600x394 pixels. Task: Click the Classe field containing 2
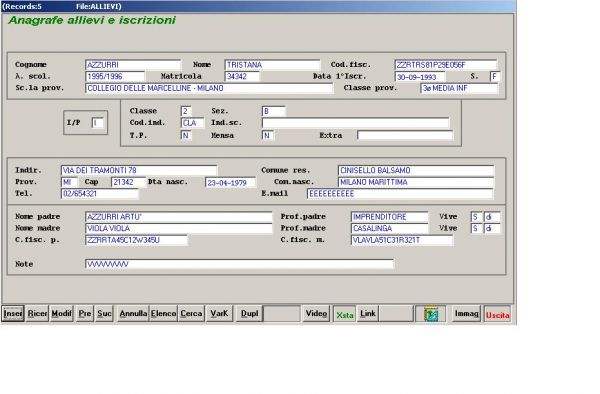click(x=186, y=111)
